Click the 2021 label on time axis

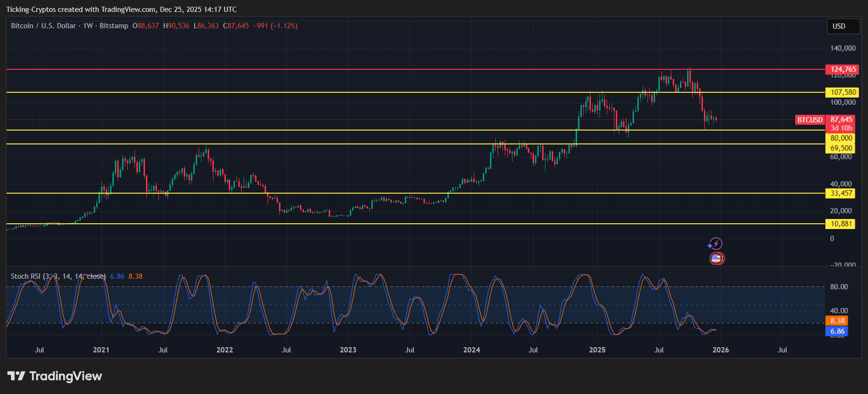101,350
